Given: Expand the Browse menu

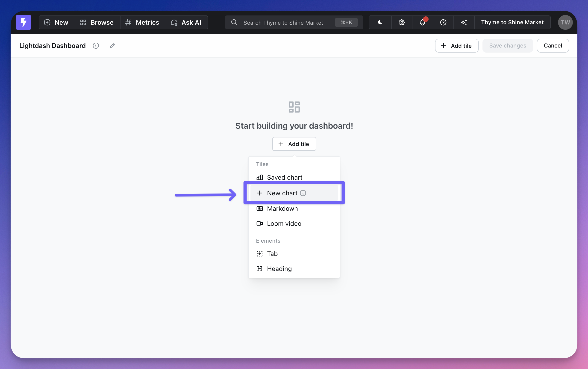Looking at the screenshot, I should coord(97,22).
